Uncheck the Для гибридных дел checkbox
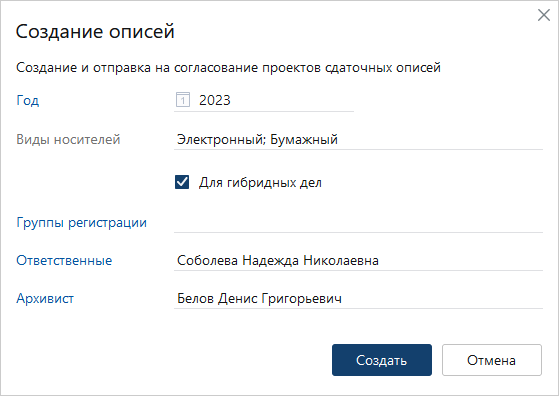The width and height of the screenshot is (559, 396). [182, 182]
